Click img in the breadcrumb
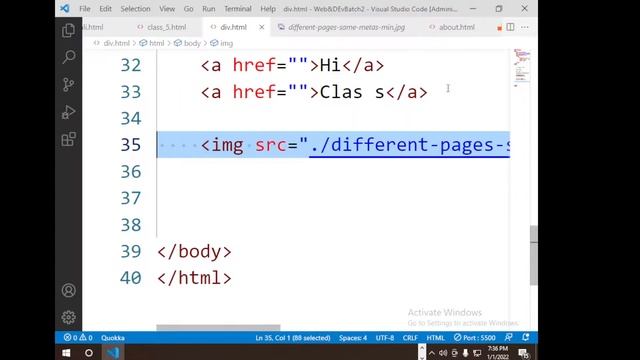This screenshot has width=640, height=360. pyautogui.click(x=226, y=43)
